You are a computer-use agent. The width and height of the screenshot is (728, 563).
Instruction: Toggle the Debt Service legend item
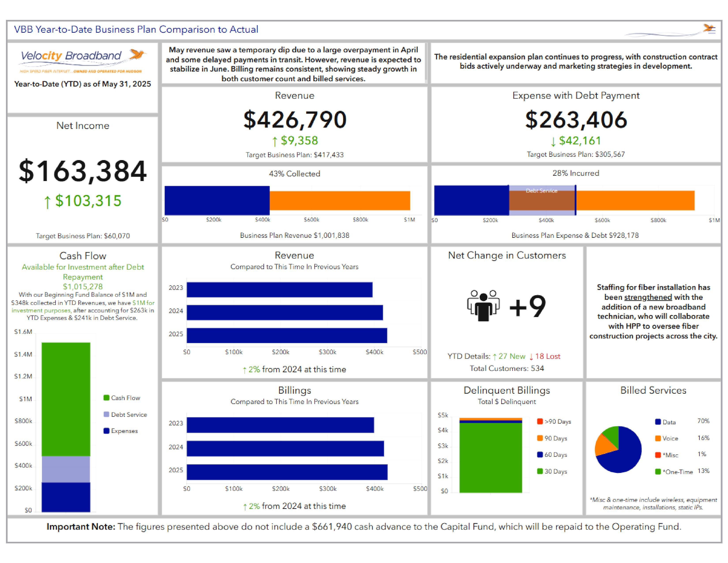(125, 414)
